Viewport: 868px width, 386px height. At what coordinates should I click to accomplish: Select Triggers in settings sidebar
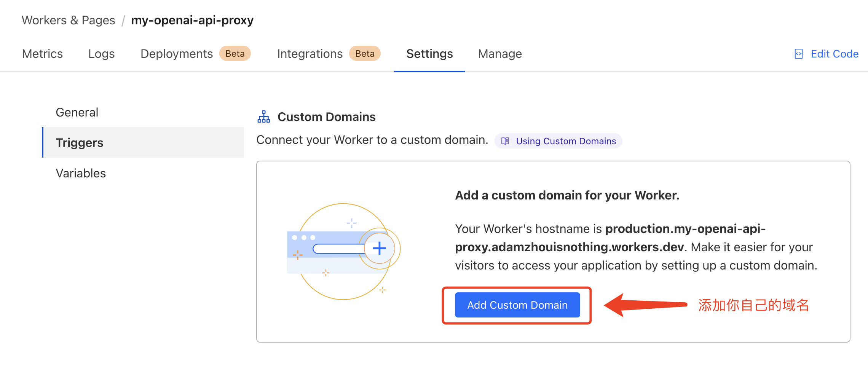144,142
